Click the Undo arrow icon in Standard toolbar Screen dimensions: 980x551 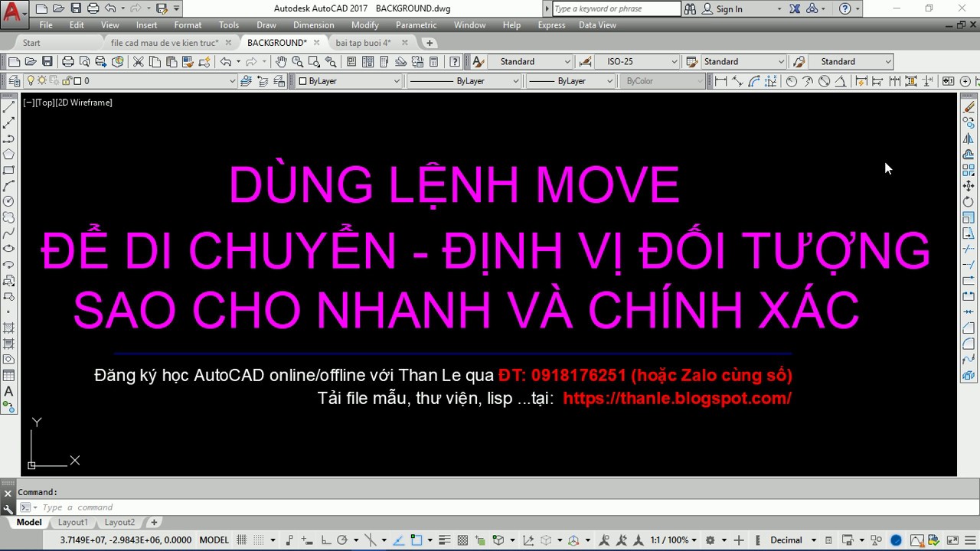pos(226,61)
